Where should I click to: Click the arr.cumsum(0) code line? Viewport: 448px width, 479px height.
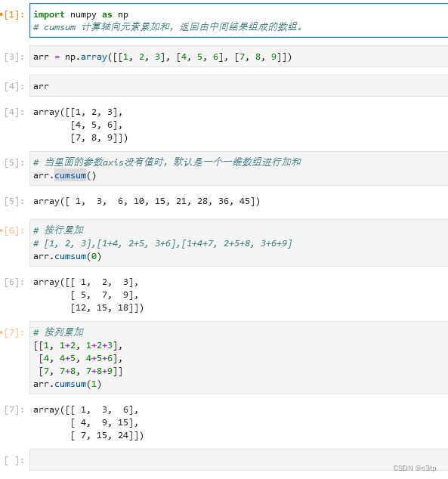tap(67, 256)
